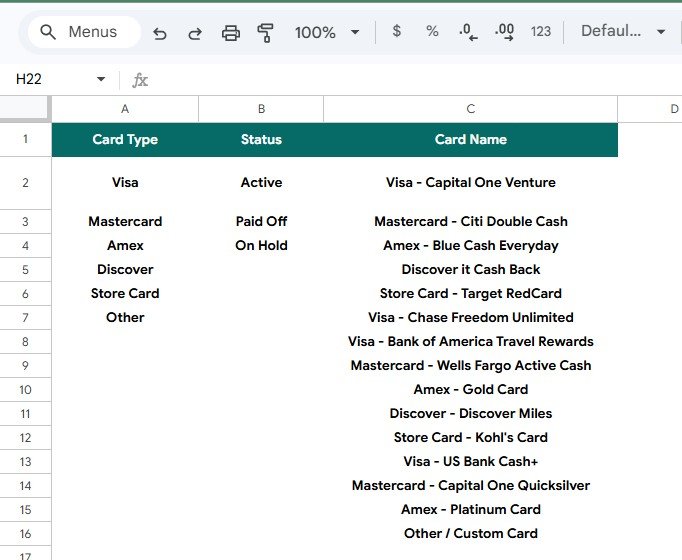Image resolution: width=682 pixels, height=560 pixels.
Task: Open the 100% zoom dropdown
Action: pos(327,32)
